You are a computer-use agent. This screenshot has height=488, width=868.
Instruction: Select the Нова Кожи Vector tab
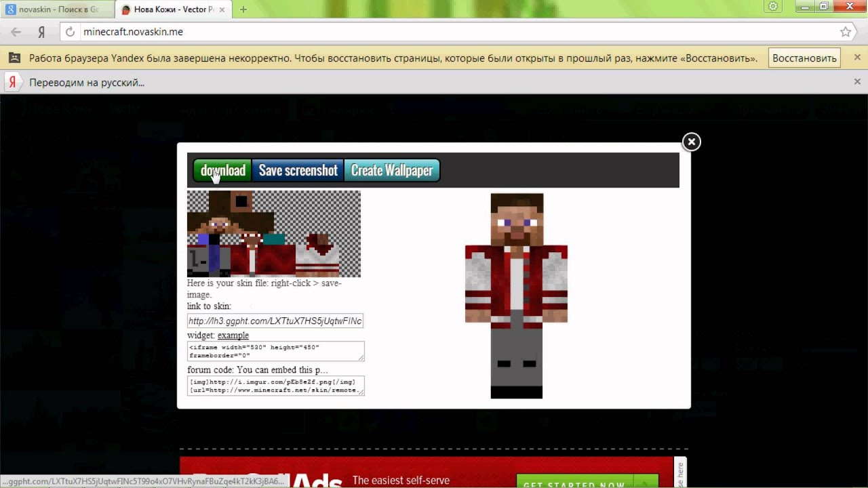tap(174, 9)
